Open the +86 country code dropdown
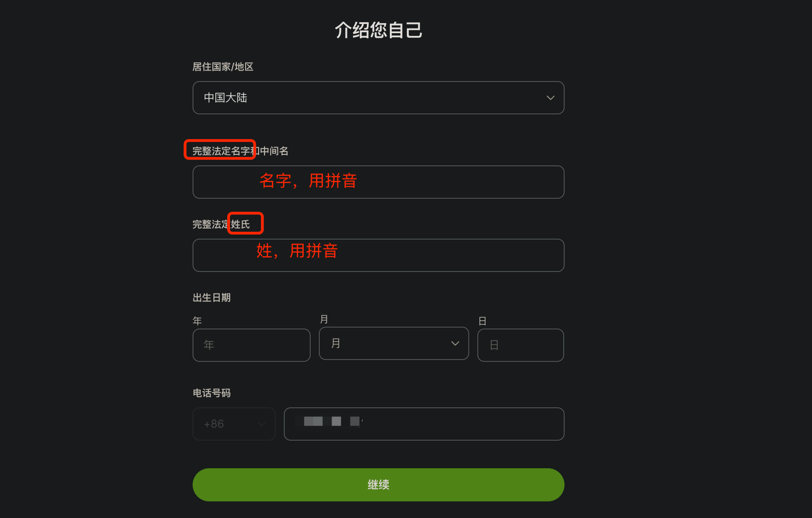 pyautogui.click(x=234, y=424)
